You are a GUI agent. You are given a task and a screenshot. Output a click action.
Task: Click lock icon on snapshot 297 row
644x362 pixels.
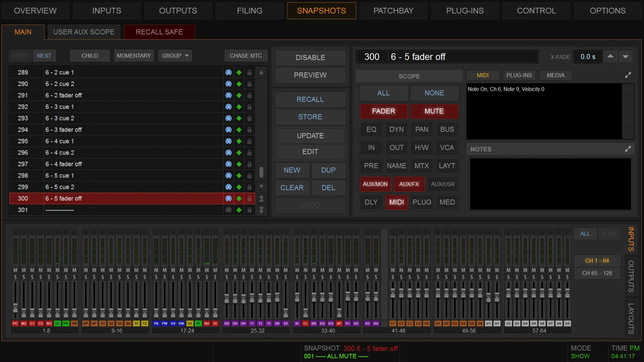point(249,164)
